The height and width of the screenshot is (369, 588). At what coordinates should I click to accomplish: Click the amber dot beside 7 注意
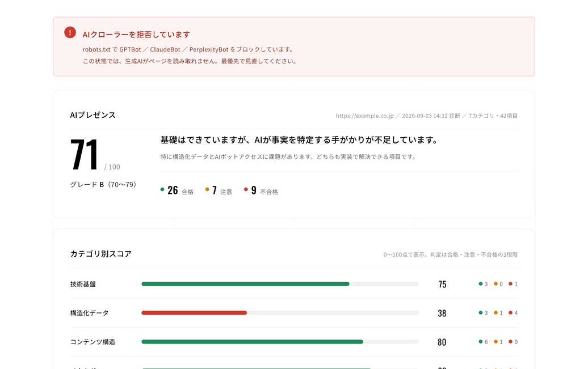207,189
